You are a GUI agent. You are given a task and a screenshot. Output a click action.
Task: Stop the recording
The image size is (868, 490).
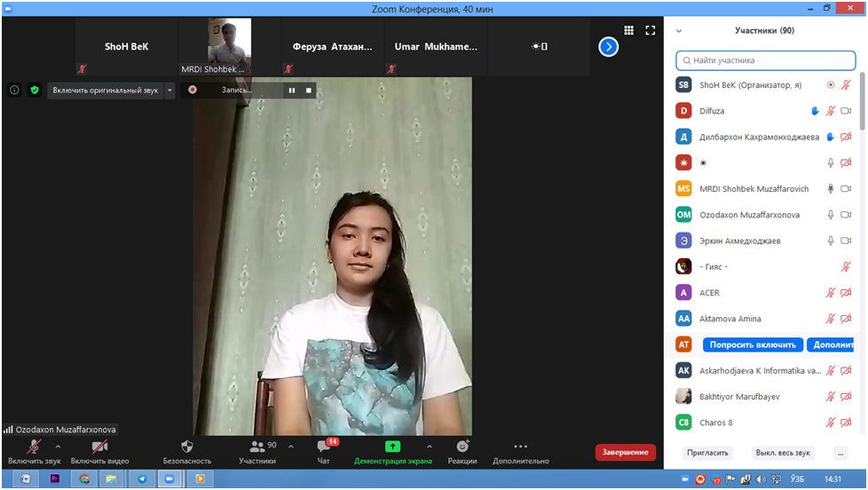pos(309,90)
